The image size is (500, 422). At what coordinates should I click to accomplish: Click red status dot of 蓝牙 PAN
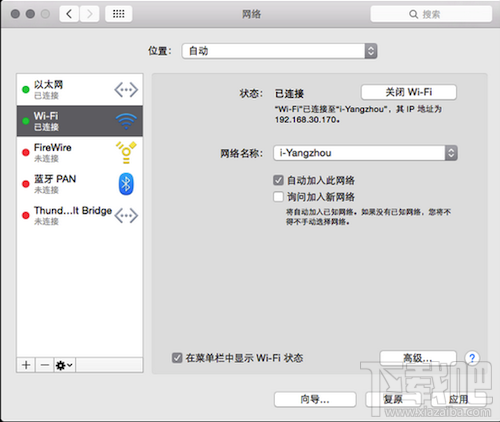(26, 184)
